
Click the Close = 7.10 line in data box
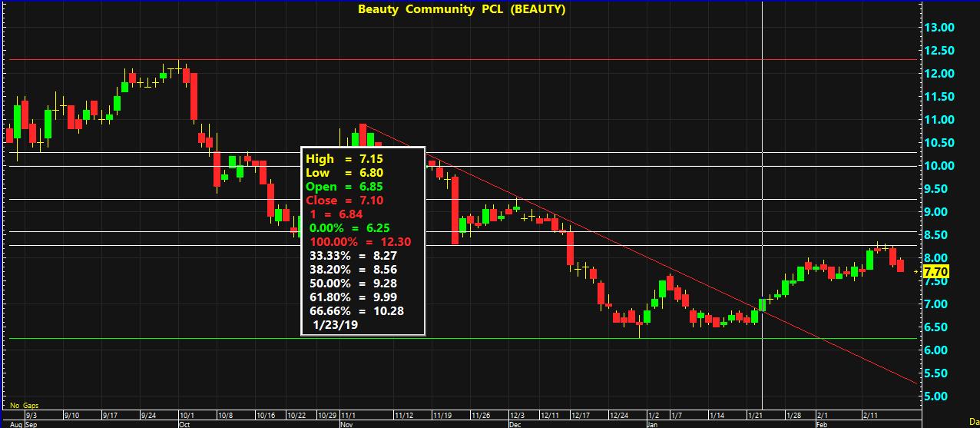click(344, 201)
